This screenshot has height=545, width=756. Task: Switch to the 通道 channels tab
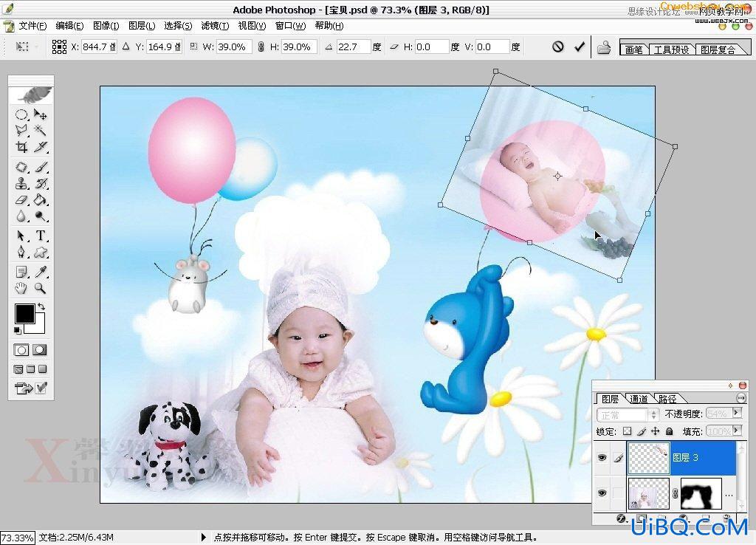pos(639,399)
